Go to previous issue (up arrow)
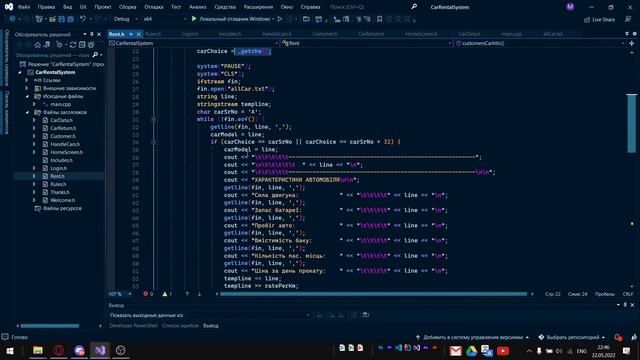Image resolution: width=640 pixels, height=360 pixels. click(187, 294)
